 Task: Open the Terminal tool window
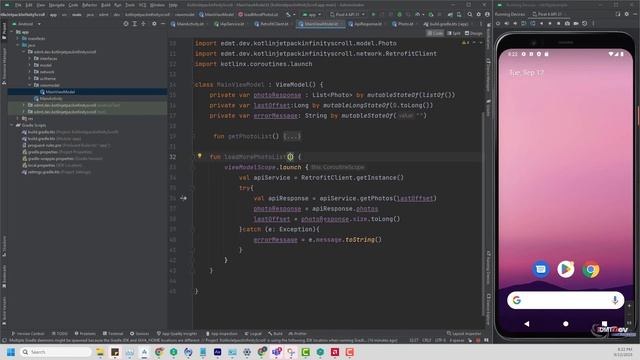[113, 333]
